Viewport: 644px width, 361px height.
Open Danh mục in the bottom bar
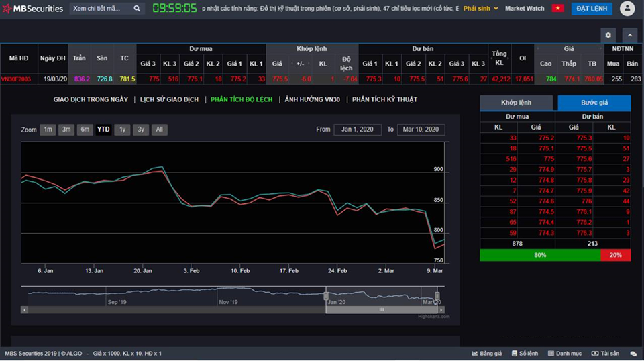point(565,353)
